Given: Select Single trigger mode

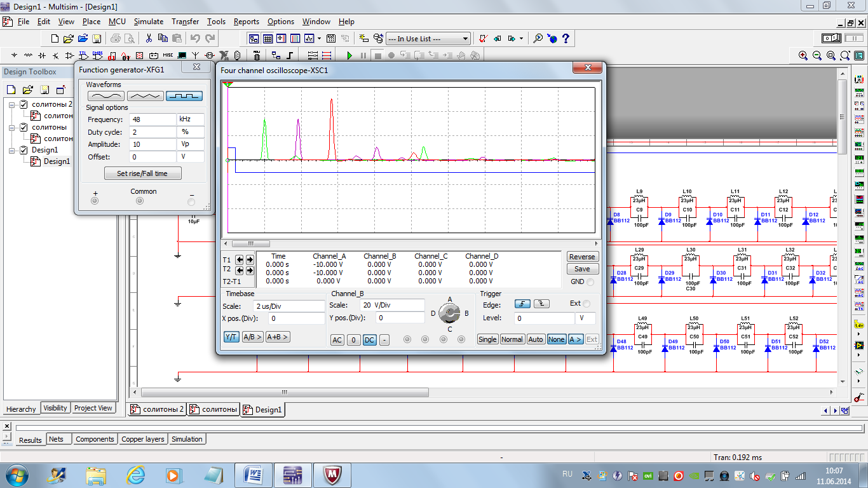Looking at the screenshot, I should [x=487, y=339].
